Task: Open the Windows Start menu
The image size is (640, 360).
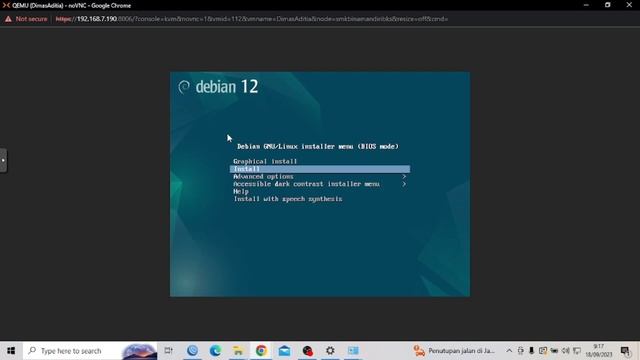Action: pyautogui.click(x=11, y=351)
